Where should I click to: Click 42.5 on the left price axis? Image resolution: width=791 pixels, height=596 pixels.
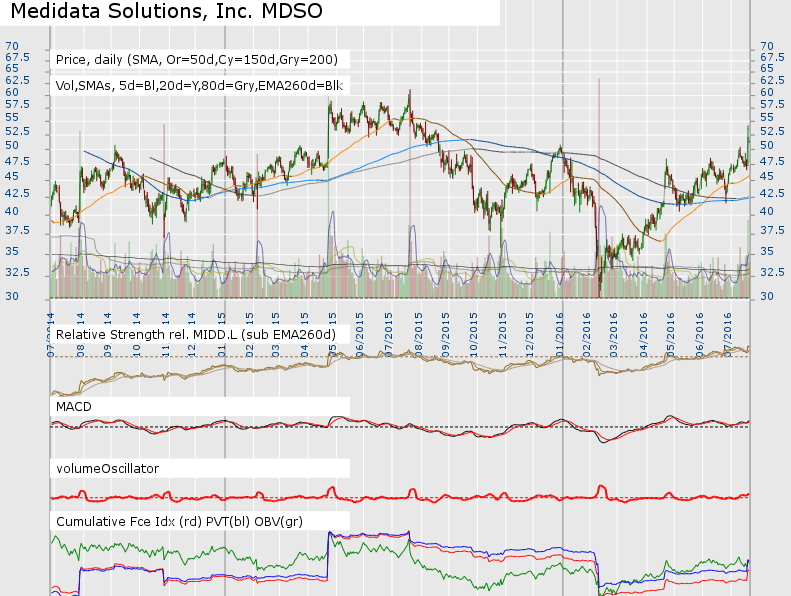(x=17, y=194)
